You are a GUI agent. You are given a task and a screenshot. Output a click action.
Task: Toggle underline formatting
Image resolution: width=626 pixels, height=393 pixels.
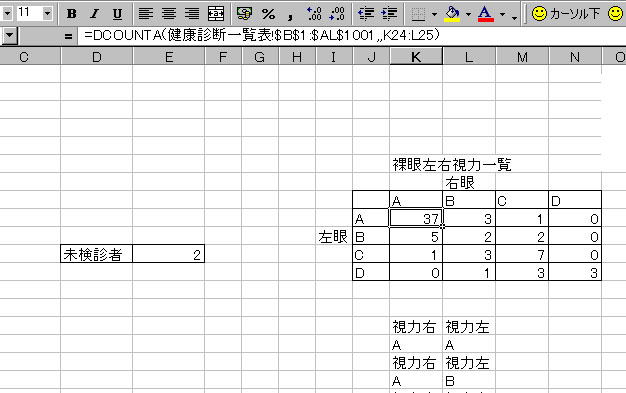point(117,14)
